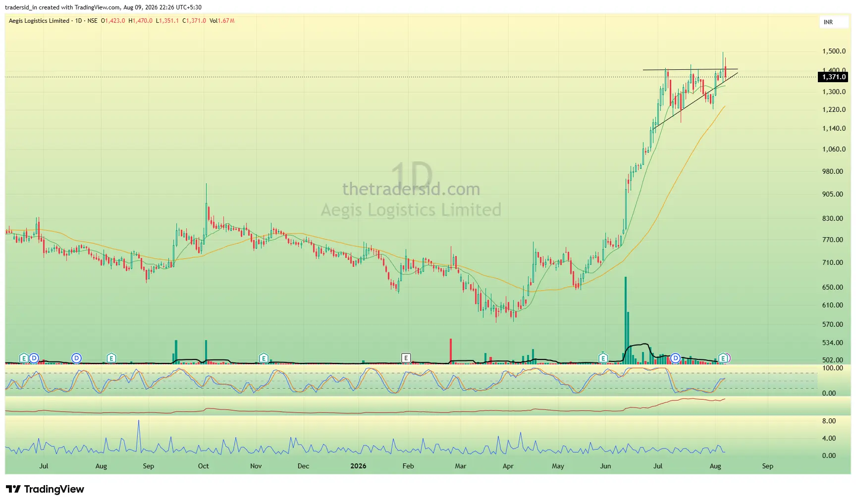Open the earnings marker above the Jun label

603,358
